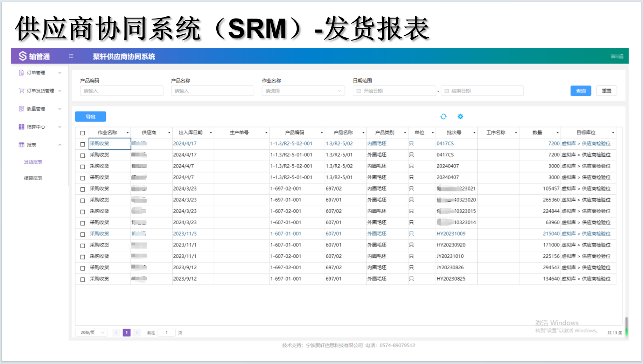Click the 重置 reset button
The image size is (643, 364).
(607, 91)
